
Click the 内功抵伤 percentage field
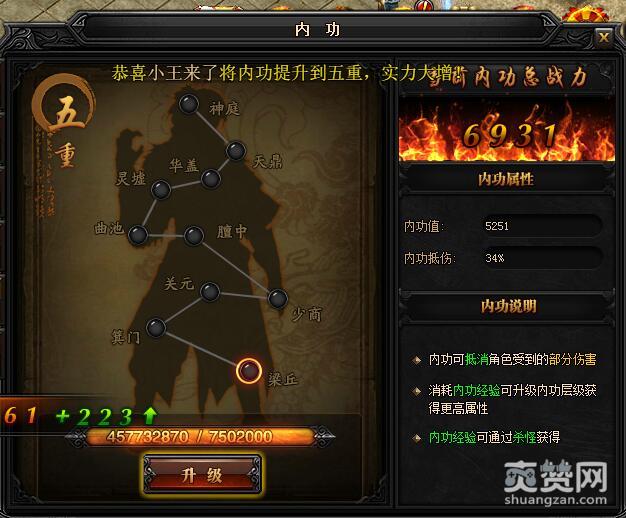542,258
